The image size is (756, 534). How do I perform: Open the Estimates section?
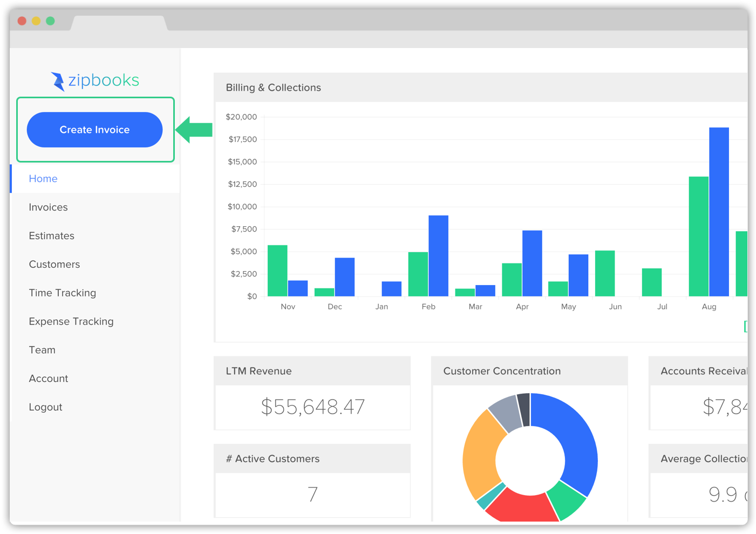51,236
